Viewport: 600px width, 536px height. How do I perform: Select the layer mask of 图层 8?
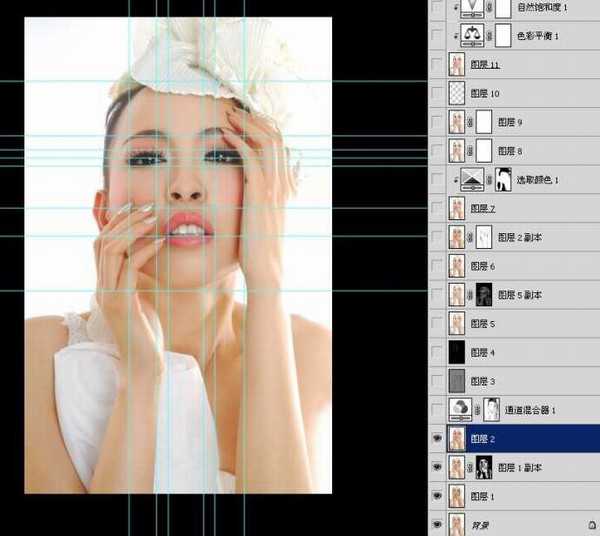tap(485, 151)
